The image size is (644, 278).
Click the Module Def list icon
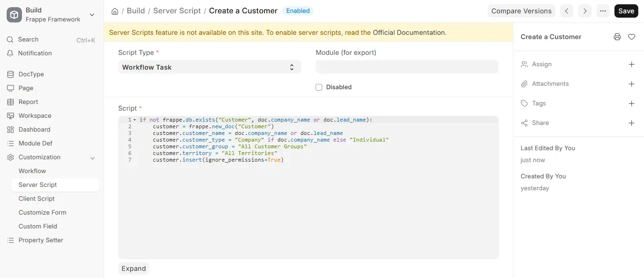click(x=10, y=144)
